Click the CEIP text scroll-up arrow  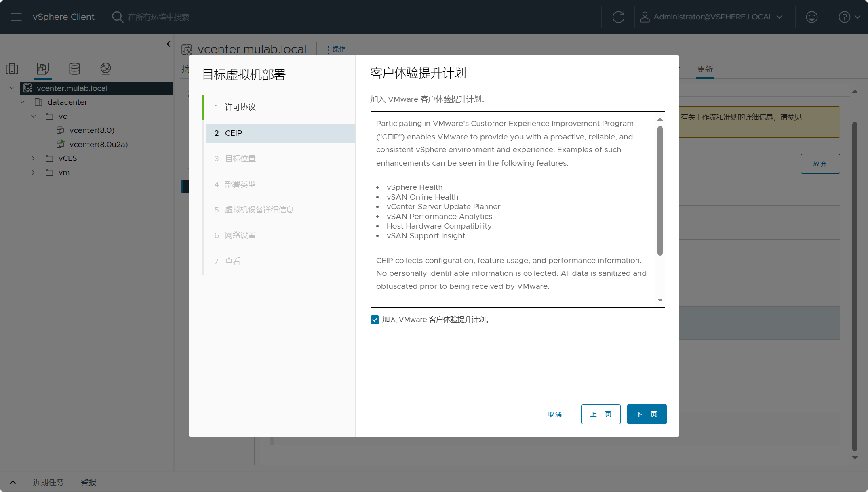660,119
